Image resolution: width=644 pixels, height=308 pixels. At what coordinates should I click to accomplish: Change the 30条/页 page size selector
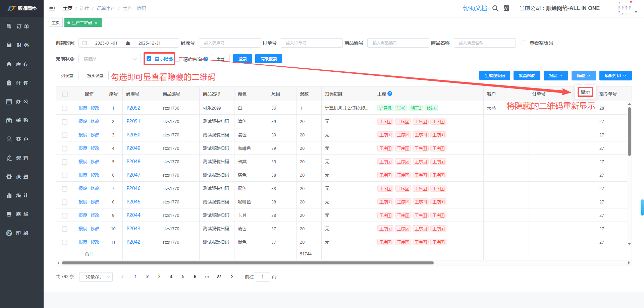(96, 277)
